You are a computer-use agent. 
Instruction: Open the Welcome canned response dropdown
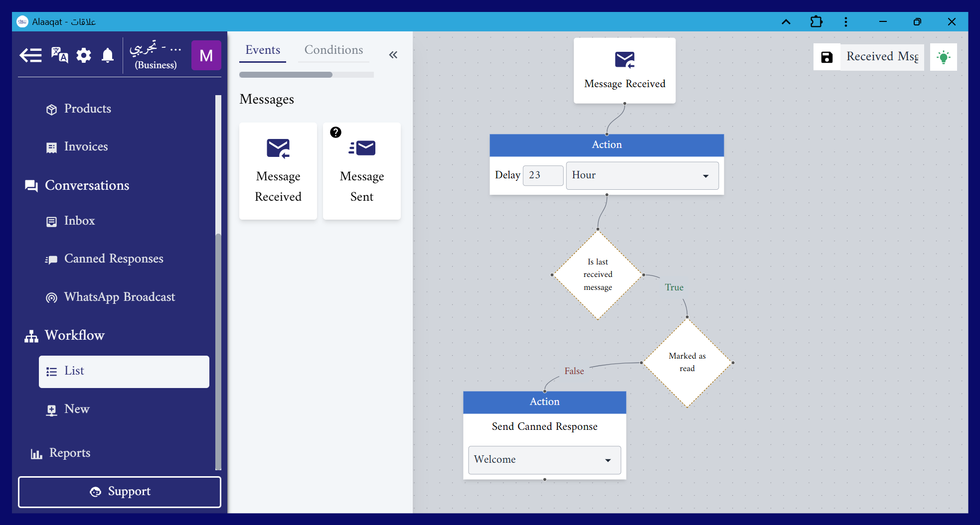pyautogui.click(x=544, y=460)
